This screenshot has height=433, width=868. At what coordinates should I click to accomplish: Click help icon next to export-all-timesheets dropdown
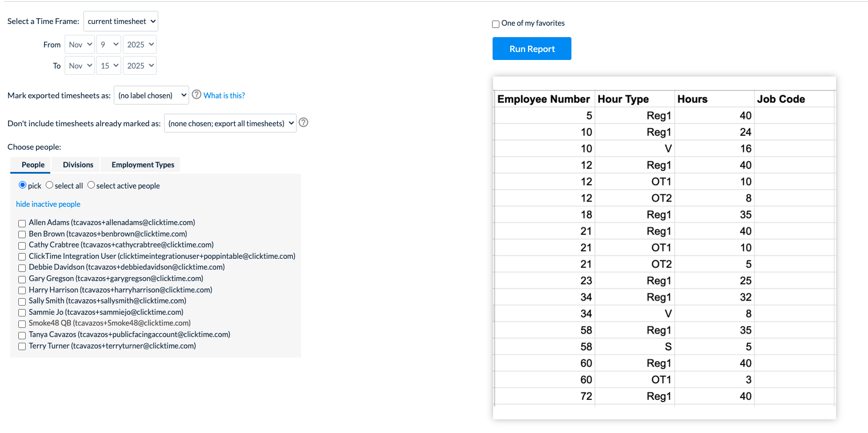[x=303, y=122]
